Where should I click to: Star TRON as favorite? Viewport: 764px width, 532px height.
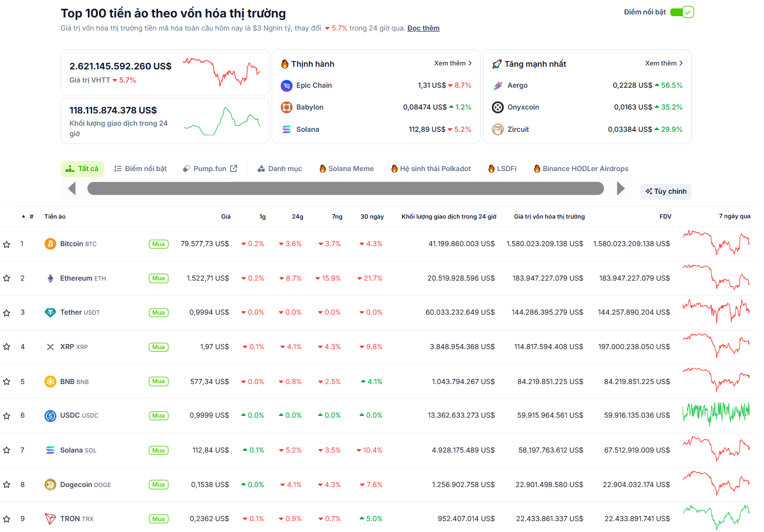point(7,519)
